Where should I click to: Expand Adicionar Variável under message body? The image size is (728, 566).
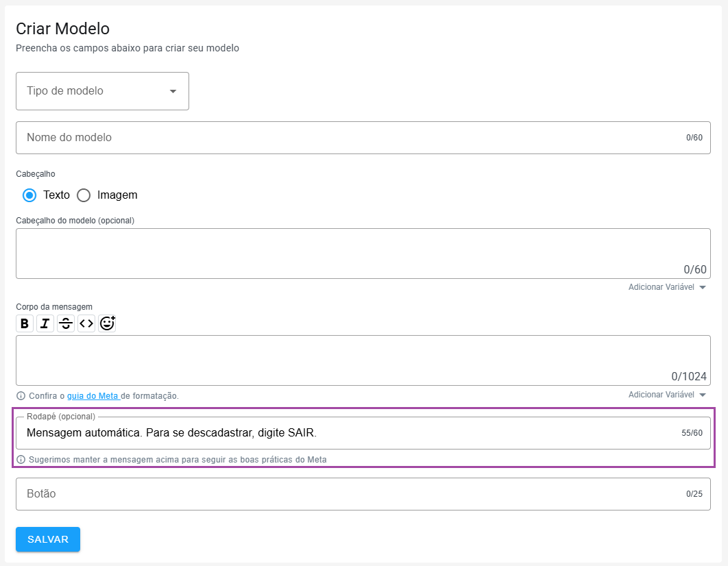tap(667, 395)
